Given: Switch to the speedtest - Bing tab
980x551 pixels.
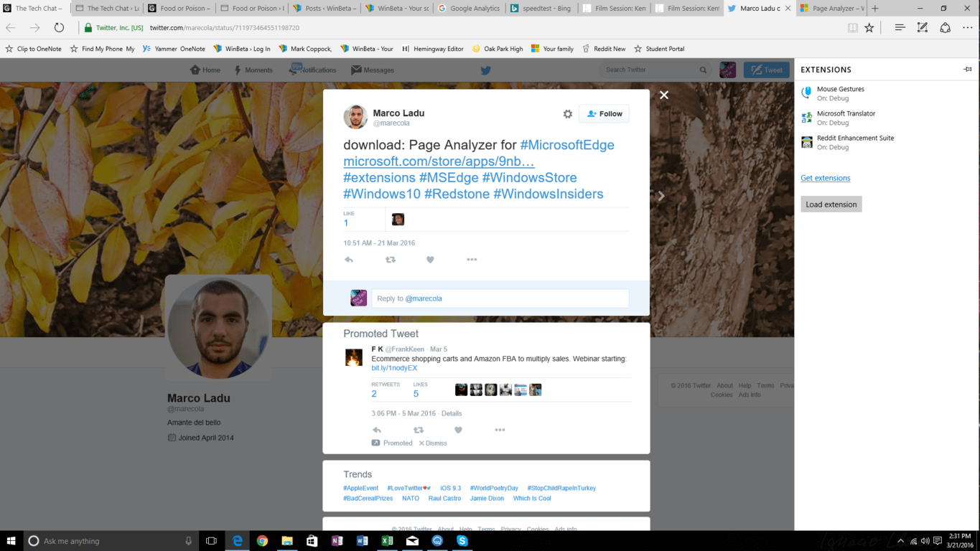Looking at the screenshot, I should coord(541,9).
